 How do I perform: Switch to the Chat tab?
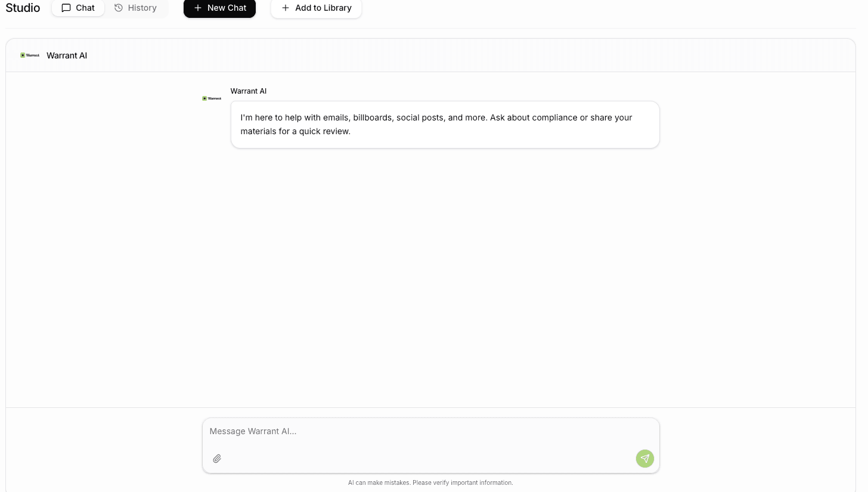[x=77, y=8]
